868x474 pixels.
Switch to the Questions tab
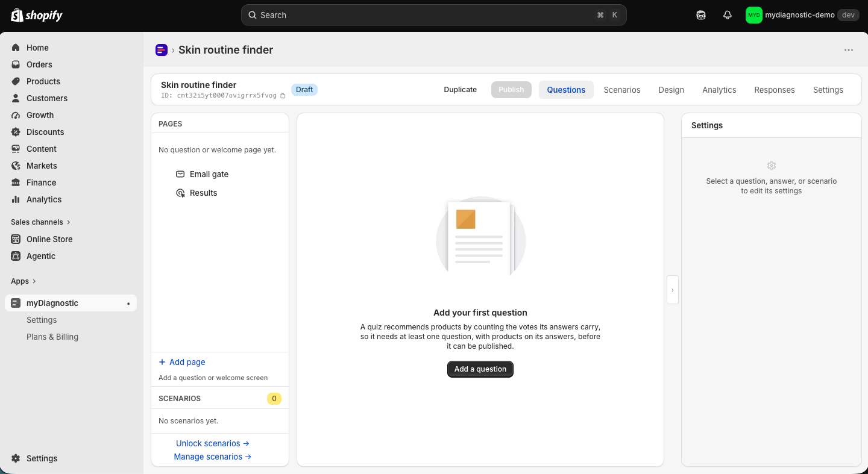[566, 90]
